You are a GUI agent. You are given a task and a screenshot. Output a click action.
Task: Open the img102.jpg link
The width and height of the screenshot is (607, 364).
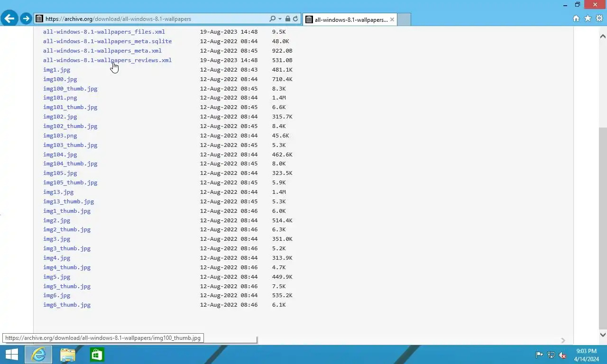(x=60, y=117)
